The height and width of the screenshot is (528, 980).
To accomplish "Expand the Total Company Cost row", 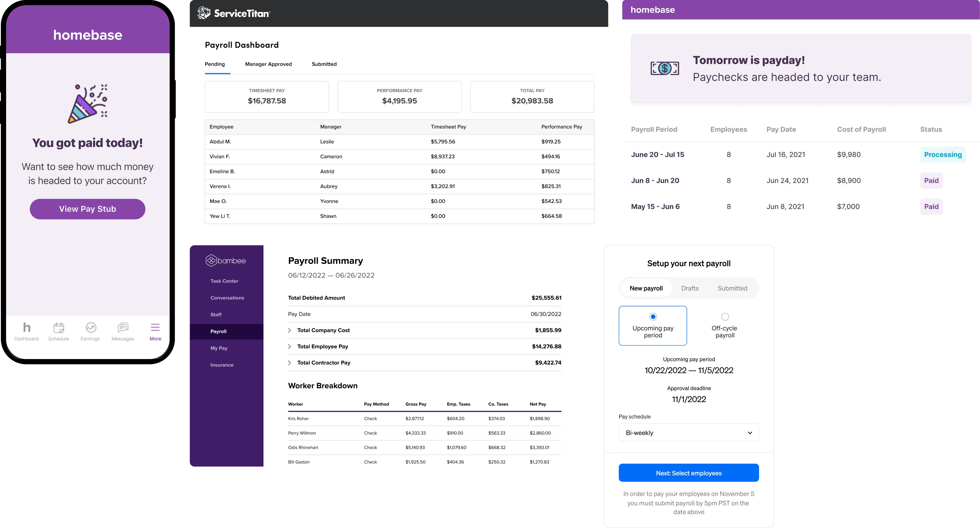I will click(290, 330).
